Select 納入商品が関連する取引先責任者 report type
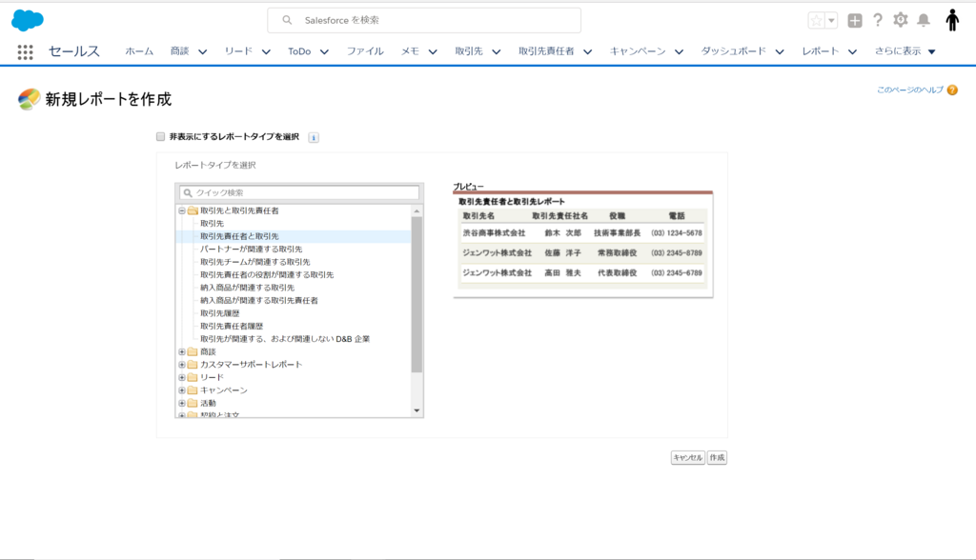The height and width of the screenshot is (560, 976). tap(259, 301)
